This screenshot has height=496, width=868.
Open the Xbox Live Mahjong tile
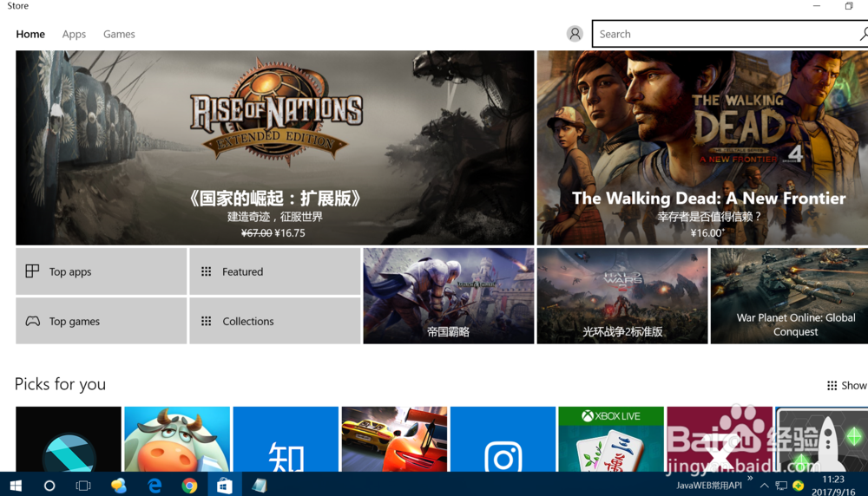[611, 439]
